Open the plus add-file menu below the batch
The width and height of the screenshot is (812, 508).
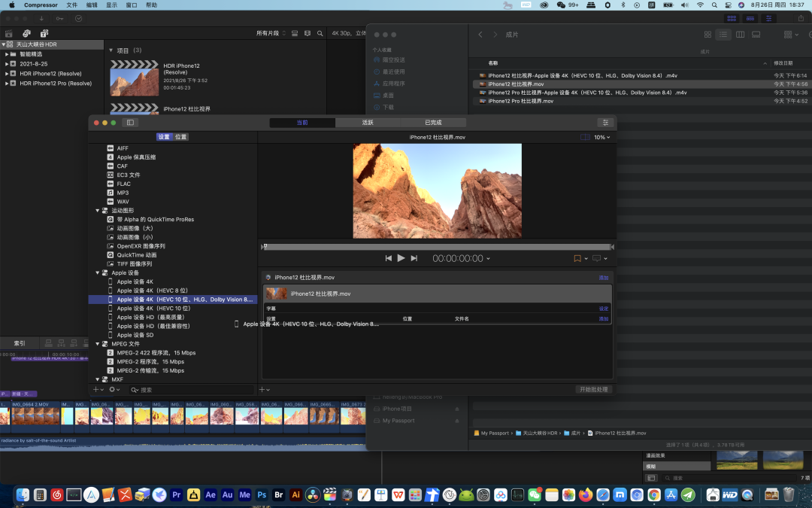(264, 389)
